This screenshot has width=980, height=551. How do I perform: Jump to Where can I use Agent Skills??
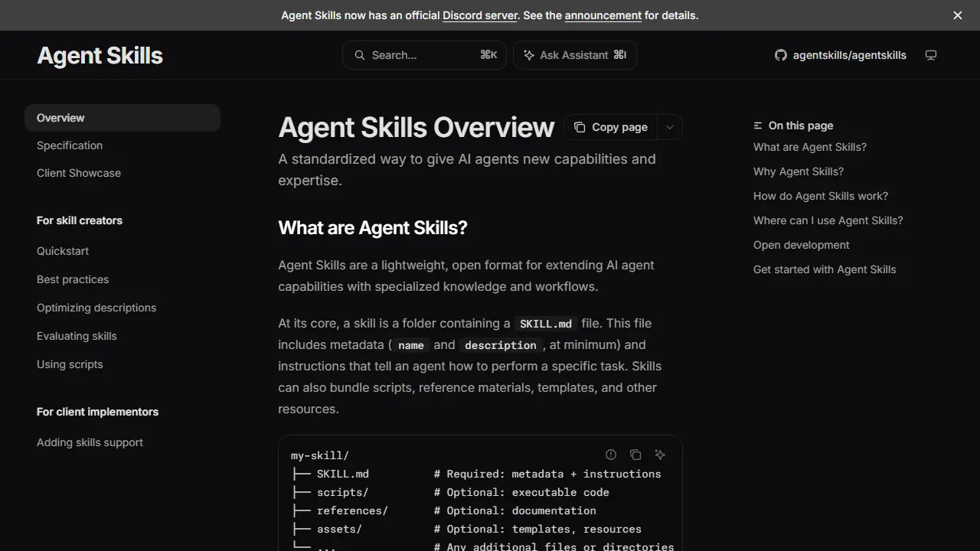[828, 220]
